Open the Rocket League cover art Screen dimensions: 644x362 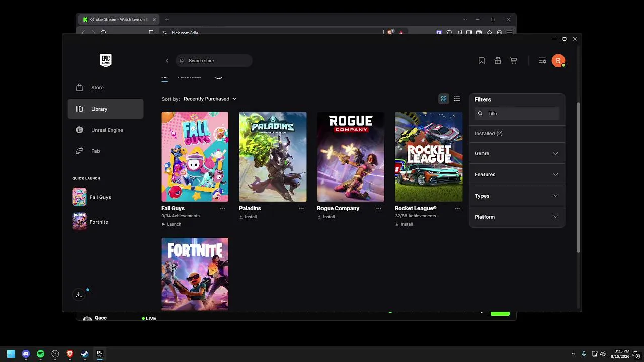pos(429,156)
